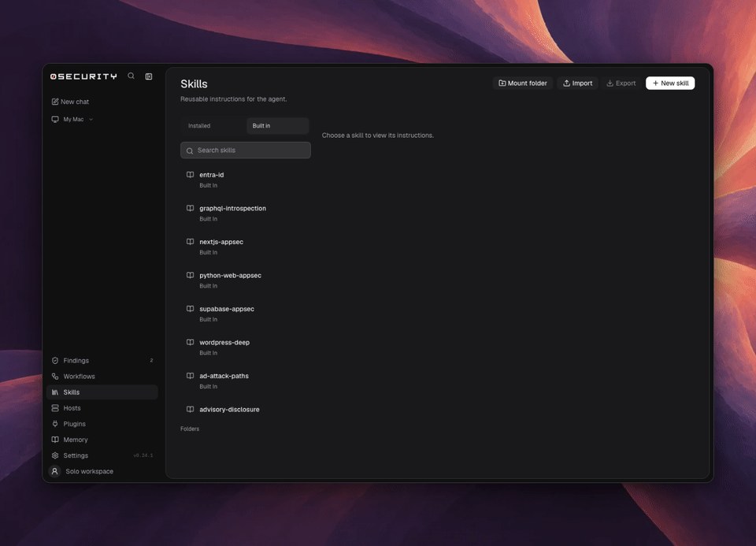Image resolution: width=756 pixels, height=546 pixels.
Task: Click the Hosts server icon
Action: (x=55, y=408)
